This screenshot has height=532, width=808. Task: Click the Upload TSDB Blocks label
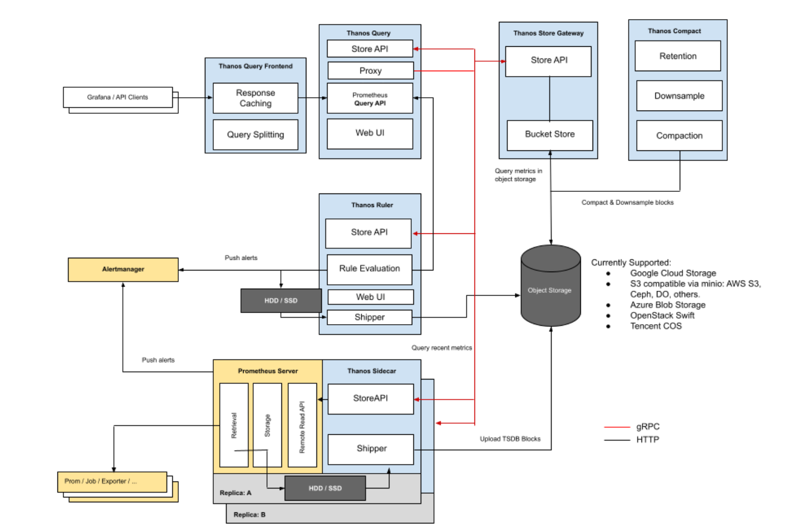coord(510,439)
